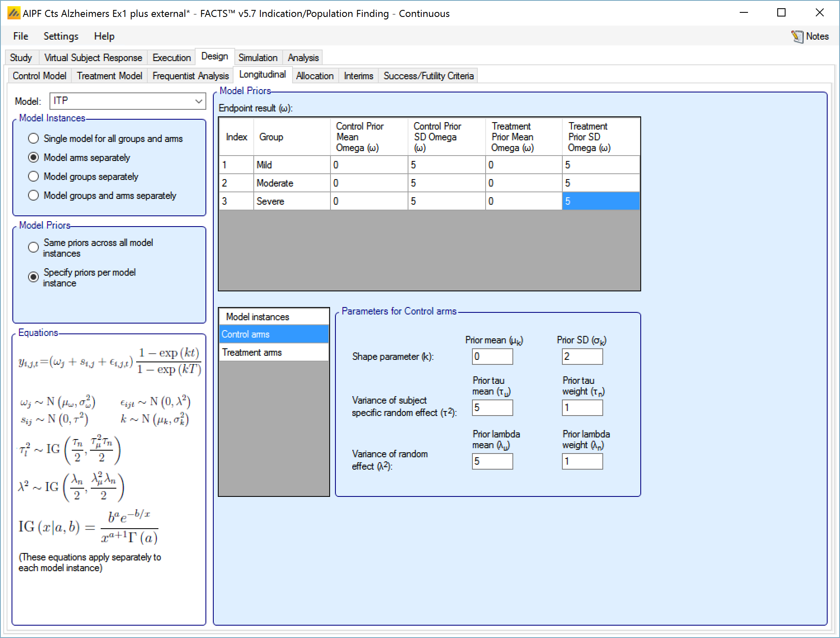Switch to Virtual Subject Response tab
The height and width of the screenshot is (638, 840).
pyautogui.click(x=93, y=58)
